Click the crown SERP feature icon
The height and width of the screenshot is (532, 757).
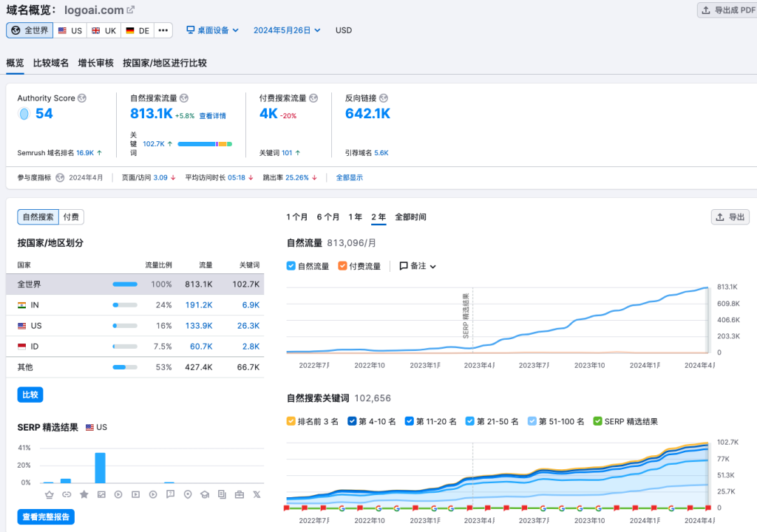pyautogui.click(x=50, y=494)
